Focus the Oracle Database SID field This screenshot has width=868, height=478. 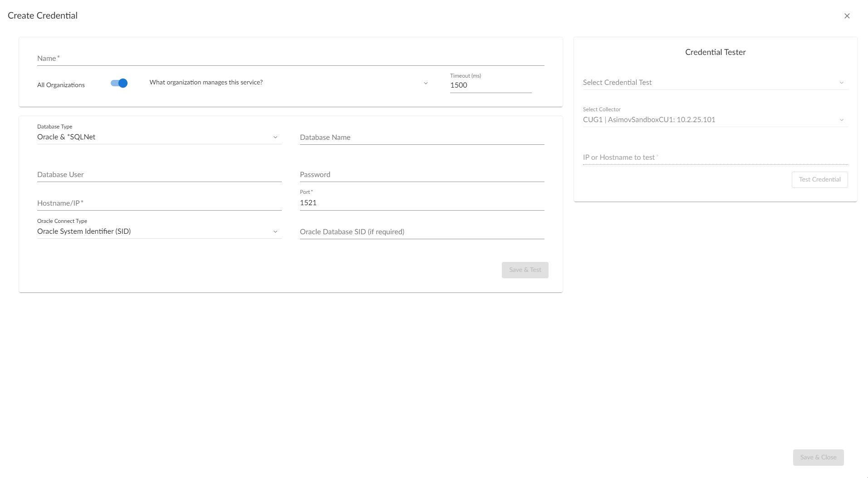(x=422, y=232)
